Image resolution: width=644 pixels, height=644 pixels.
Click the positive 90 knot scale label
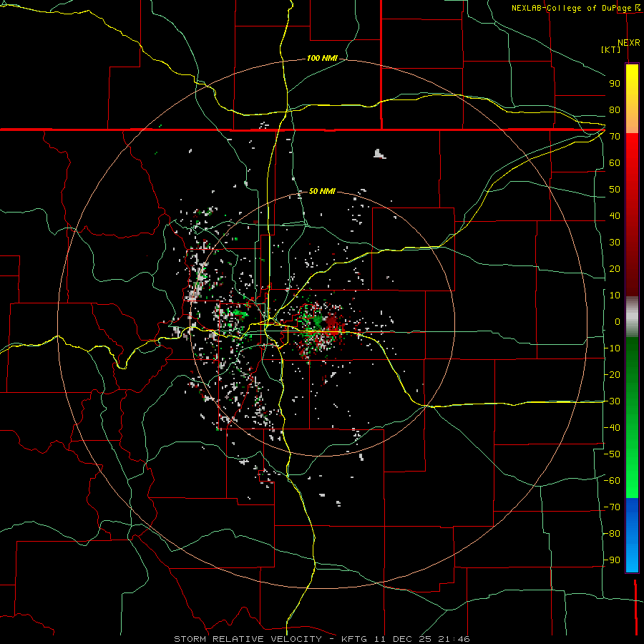coord(615,84)
